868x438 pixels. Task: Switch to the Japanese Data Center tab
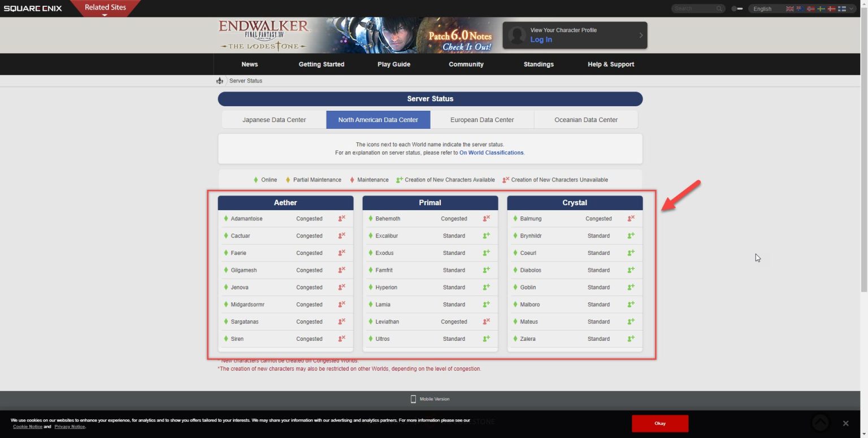pos(275,119)
